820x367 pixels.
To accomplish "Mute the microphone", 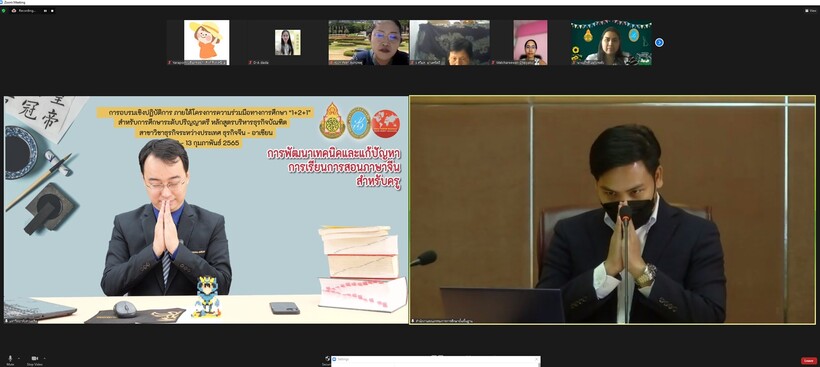I will pos(10,360).
